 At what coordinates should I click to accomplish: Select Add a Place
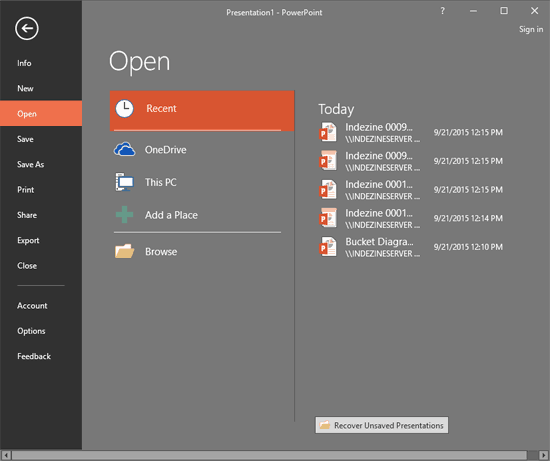click(202, 215)
